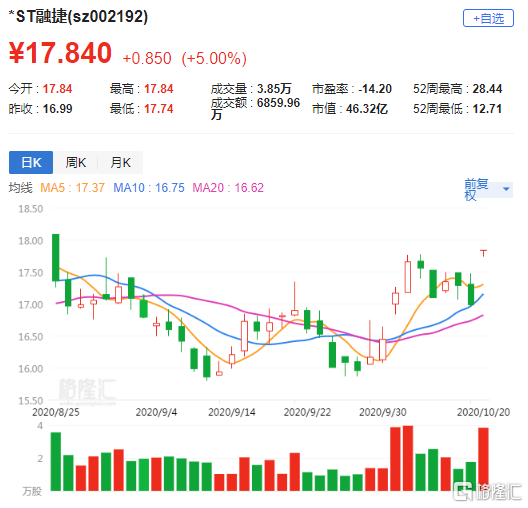Image resolution: width=528 pixels, height=508 pixels.
Task: Click the 52周最高 28.44 value
Action: click(458, 89)
